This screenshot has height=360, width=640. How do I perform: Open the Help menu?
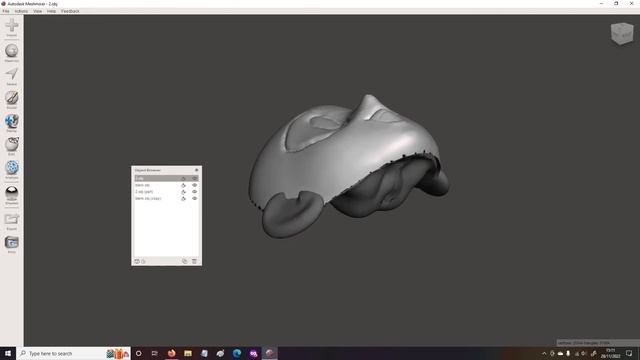click(51, 11)
